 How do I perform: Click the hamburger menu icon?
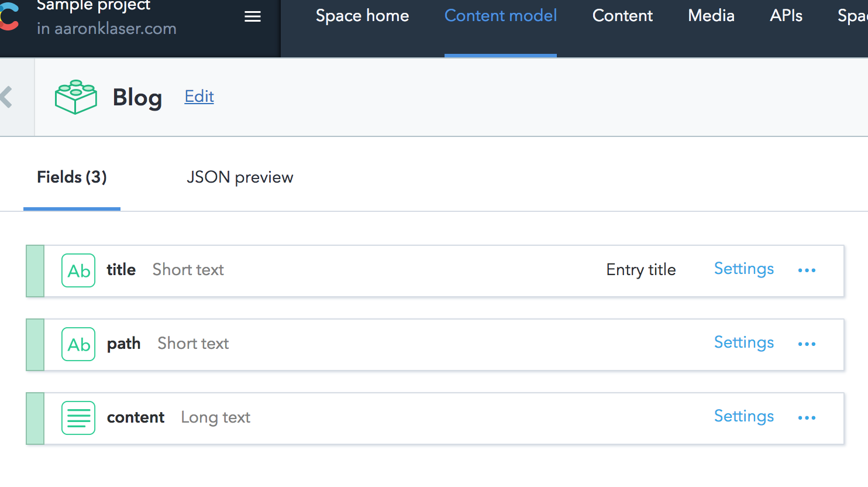tap(253, 17)
